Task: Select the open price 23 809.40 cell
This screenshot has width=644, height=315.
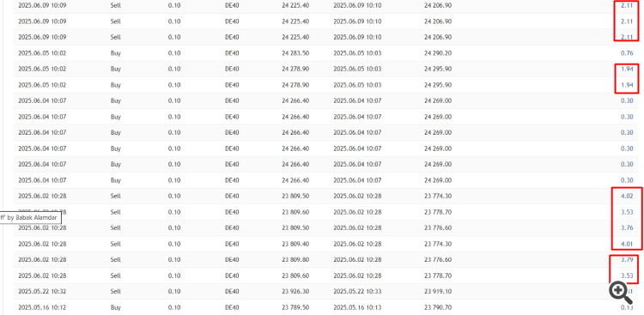Action: pos(295,244)
